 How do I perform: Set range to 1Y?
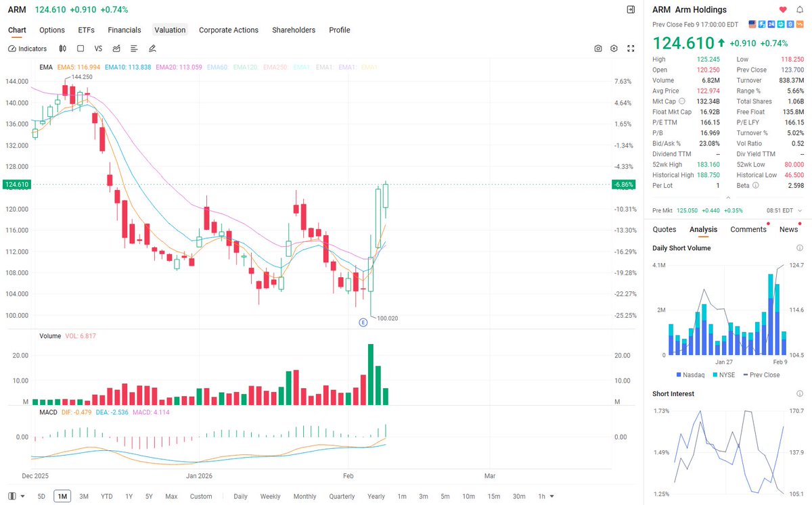coord(129,496)
